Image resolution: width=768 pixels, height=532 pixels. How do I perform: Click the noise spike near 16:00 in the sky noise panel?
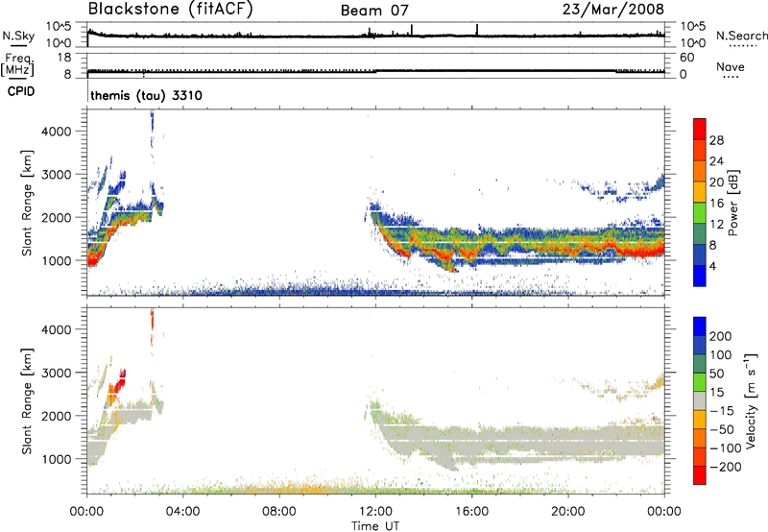pos(477,30)
